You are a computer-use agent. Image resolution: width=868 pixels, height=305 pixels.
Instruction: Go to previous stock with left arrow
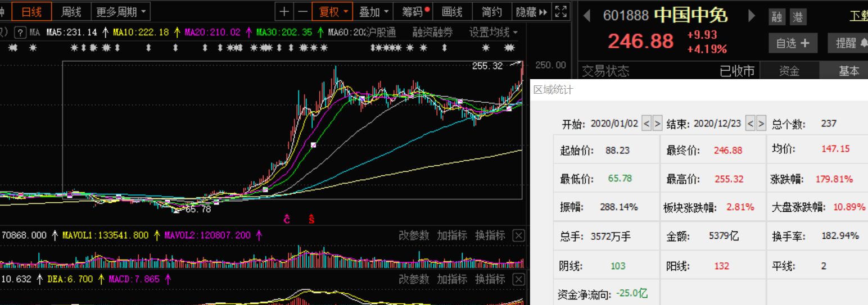click(x=587, y=15)
